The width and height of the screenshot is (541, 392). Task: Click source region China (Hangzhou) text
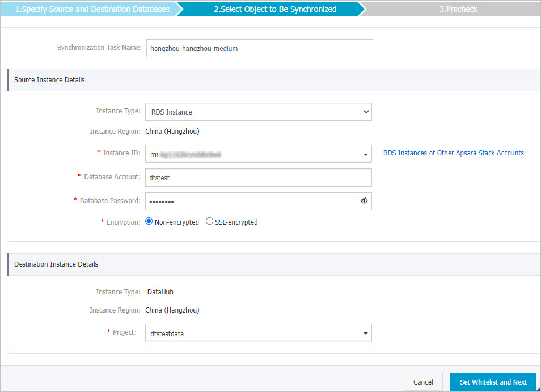click(x=172, y=132)
